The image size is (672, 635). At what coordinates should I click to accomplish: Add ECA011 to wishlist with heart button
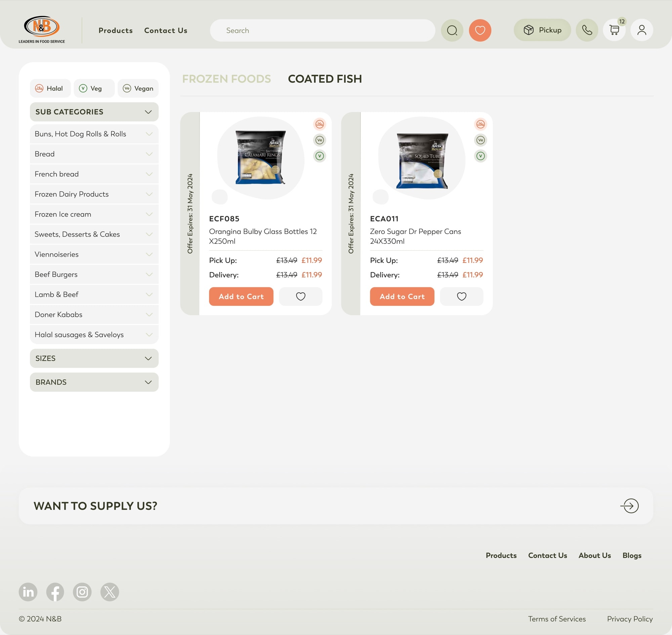[x=462, y=296]
